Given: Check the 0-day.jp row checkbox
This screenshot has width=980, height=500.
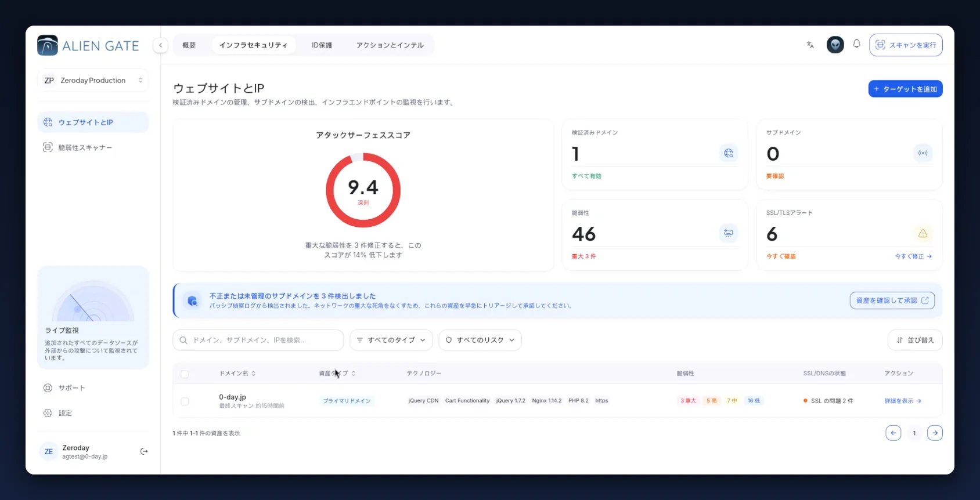Looking at the screenshot, I should coord(185,401).
